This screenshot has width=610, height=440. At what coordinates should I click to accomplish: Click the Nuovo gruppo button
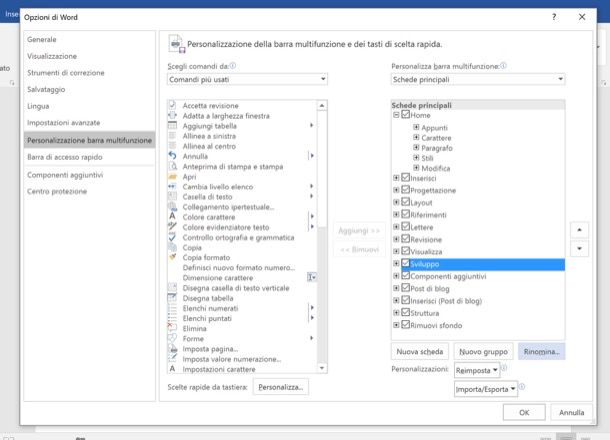coord(484,352)
